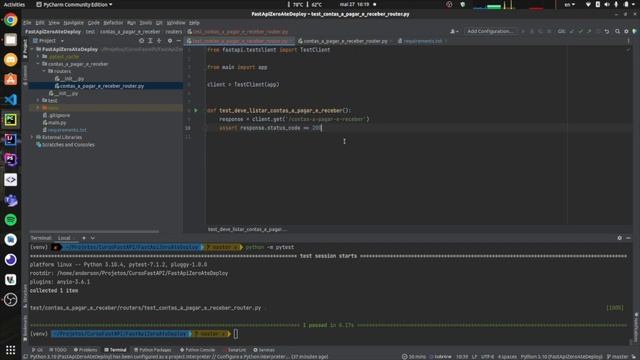Open the Refactor menu
This screenshot has height=360, width=640.
tap(113, 23)
